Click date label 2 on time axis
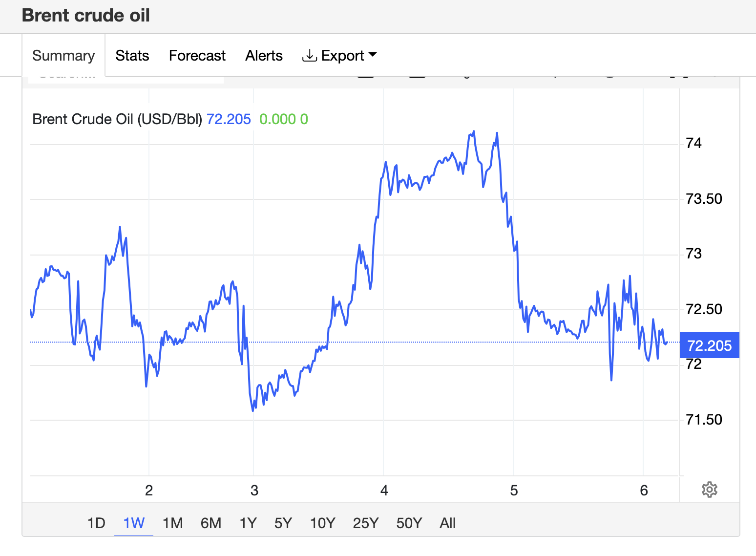 [x=149, y=491]
